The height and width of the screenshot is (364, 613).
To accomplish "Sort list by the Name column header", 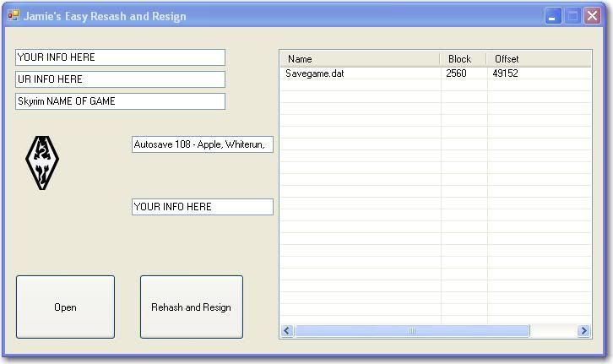I will tap(360, 59).
